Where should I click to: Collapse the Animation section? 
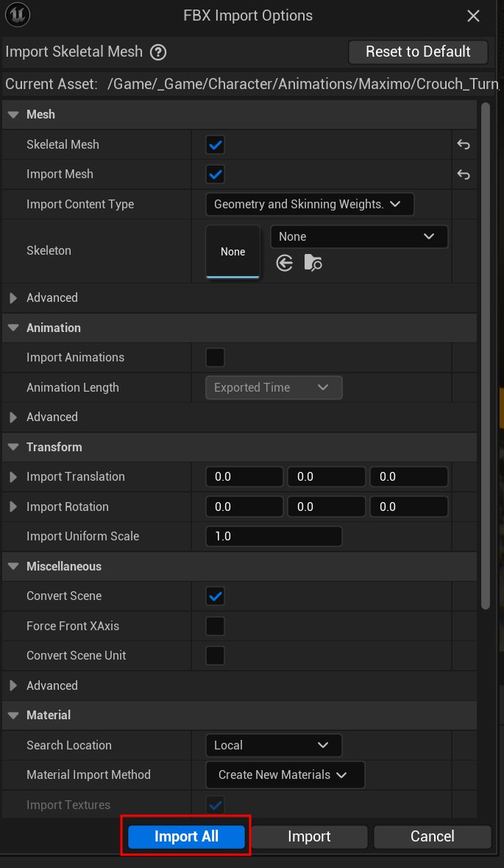13,328
